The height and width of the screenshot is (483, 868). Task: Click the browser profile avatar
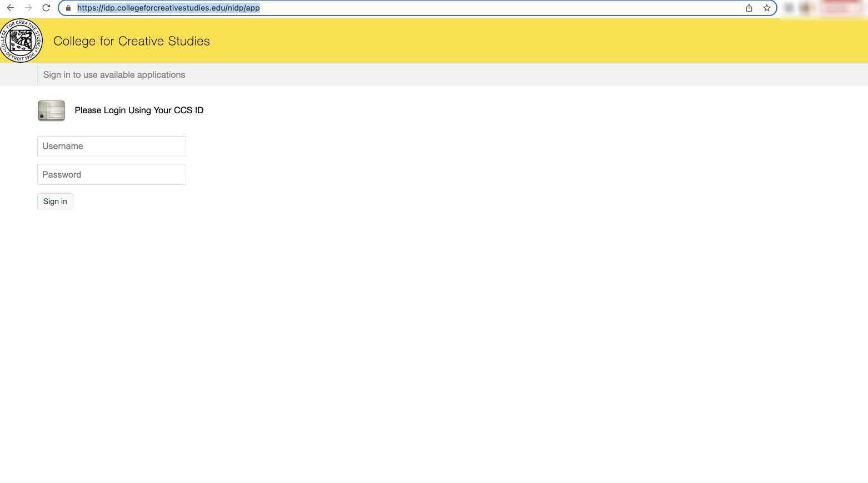pyautogui.click(x=805, y=8)
